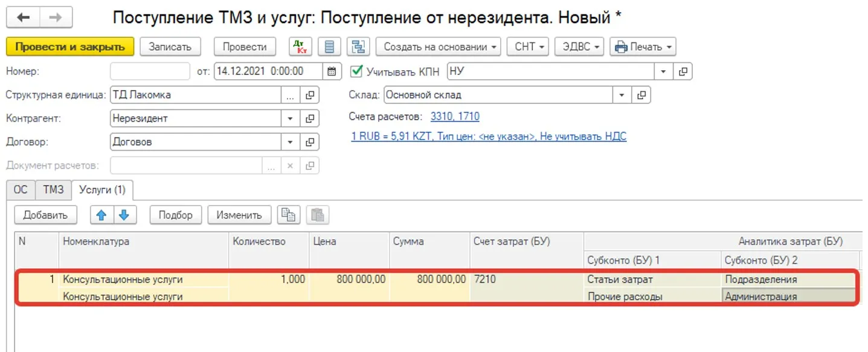
Task: Show Дт/Кт posting entries icon
Action: tap(300, 47)
